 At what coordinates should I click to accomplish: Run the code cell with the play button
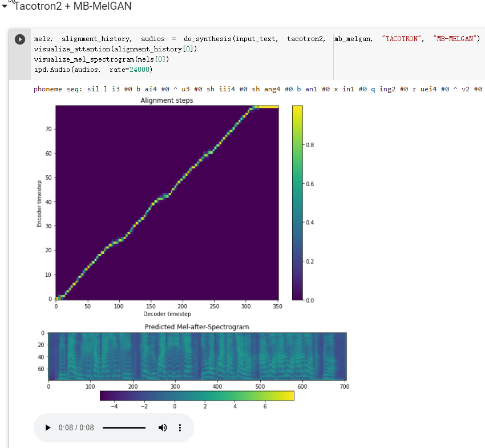[19, 39]
